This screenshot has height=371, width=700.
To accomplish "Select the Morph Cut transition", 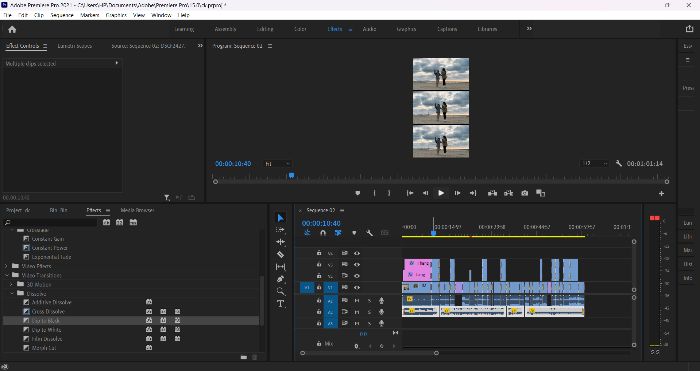I will coord(44,348).
